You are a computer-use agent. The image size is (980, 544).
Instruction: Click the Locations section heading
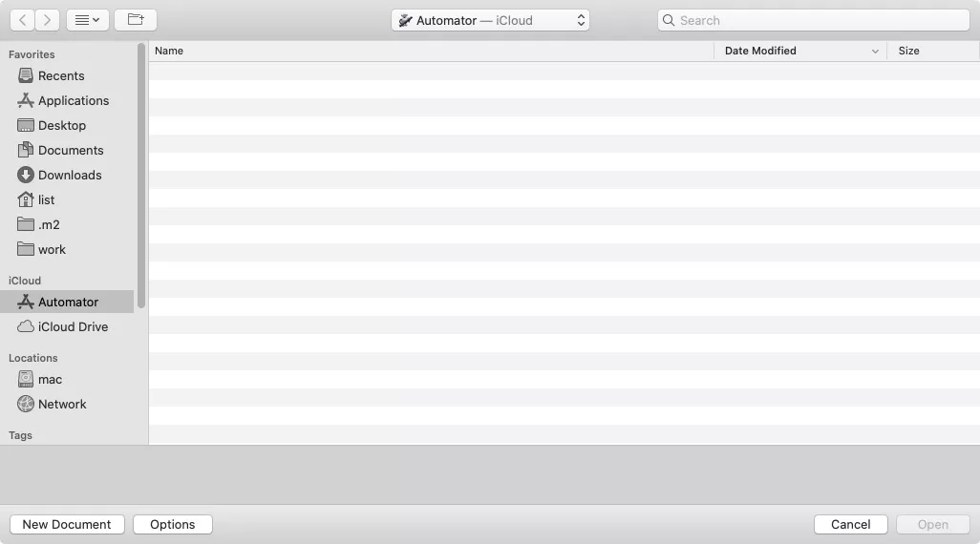(33, 358)
